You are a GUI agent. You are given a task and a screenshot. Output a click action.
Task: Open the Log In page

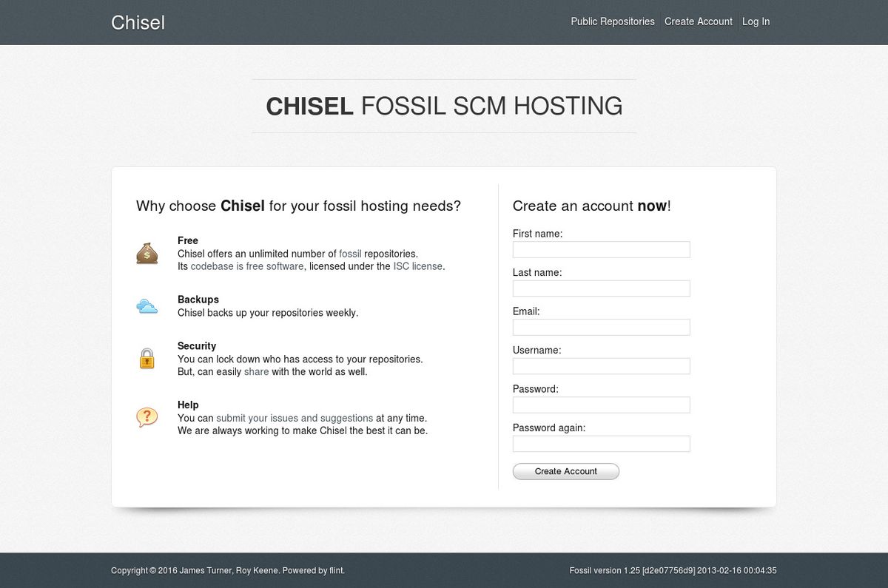coord(755,21)
